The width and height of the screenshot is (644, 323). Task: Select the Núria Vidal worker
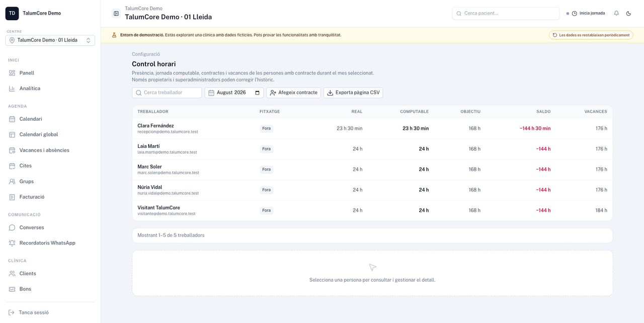click(372, 190)
